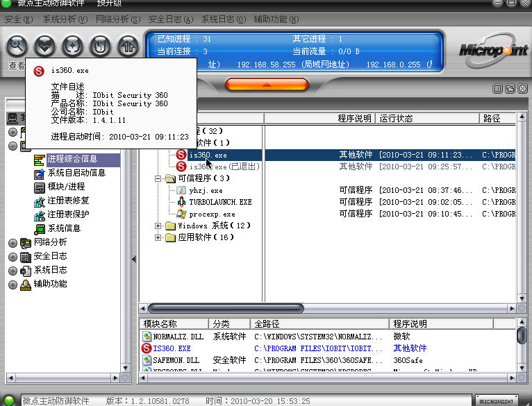Click the sidebar splitter collapse arrow
Screen dimensions: 532x406
pyautogui.click(x=134, y=260)
